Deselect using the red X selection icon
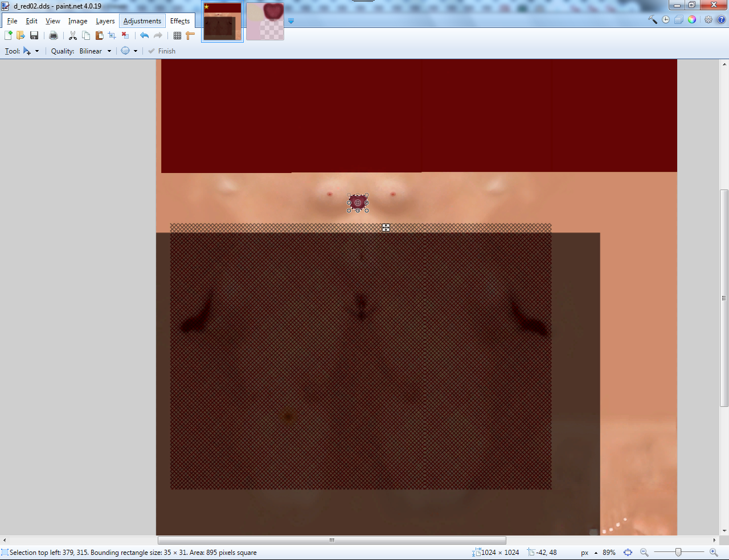The image size is (729, 560). (x=125, y=35)
